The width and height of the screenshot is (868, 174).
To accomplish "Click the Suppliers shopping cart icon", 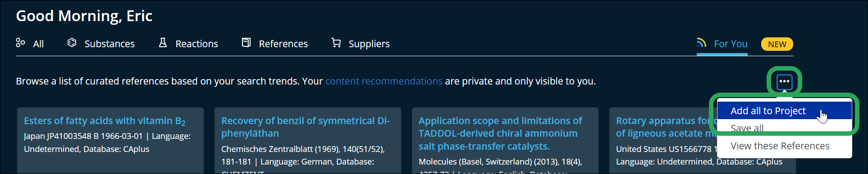I will click(x=336, y=43).
